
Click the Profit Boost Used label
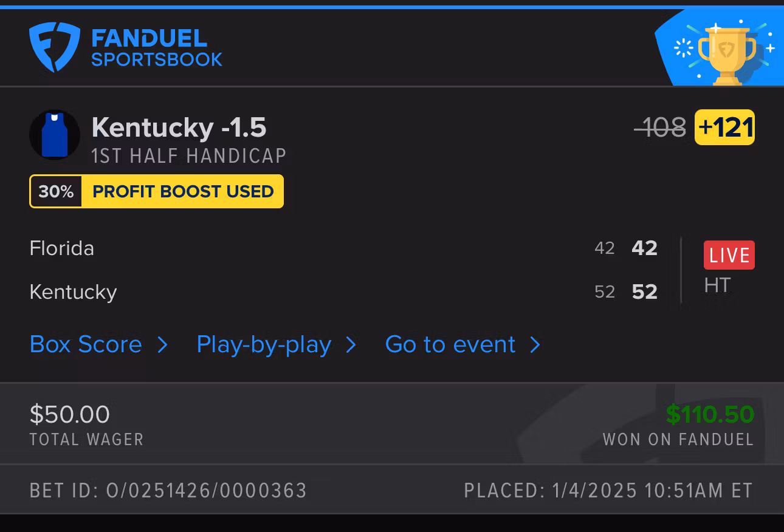(x=183, y=191)
